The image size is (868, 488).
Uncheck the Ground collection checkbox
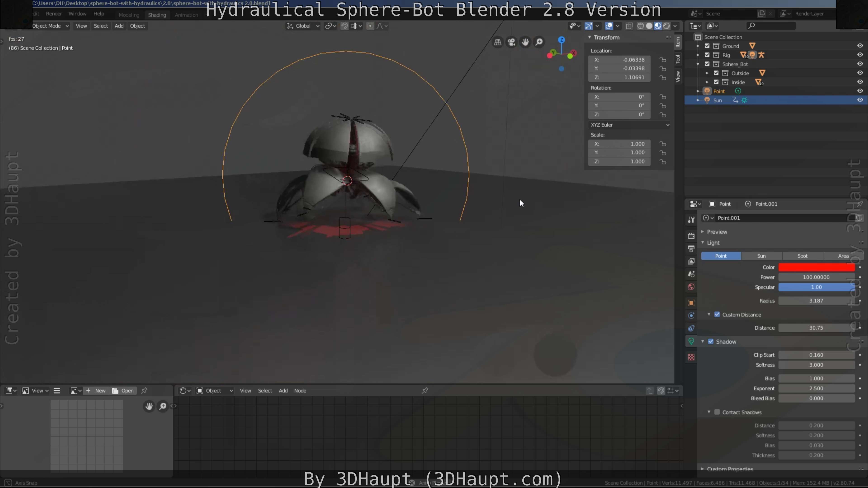click(707, 46)
